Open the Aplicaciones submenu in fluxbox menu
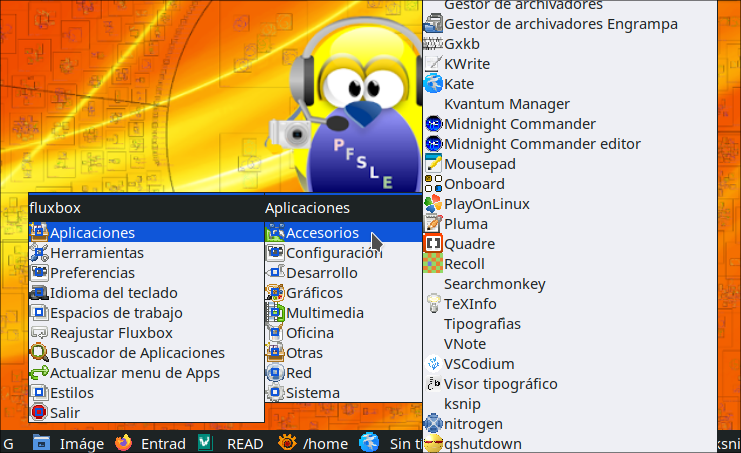The image size is (741, 453). tap(146, 232)
